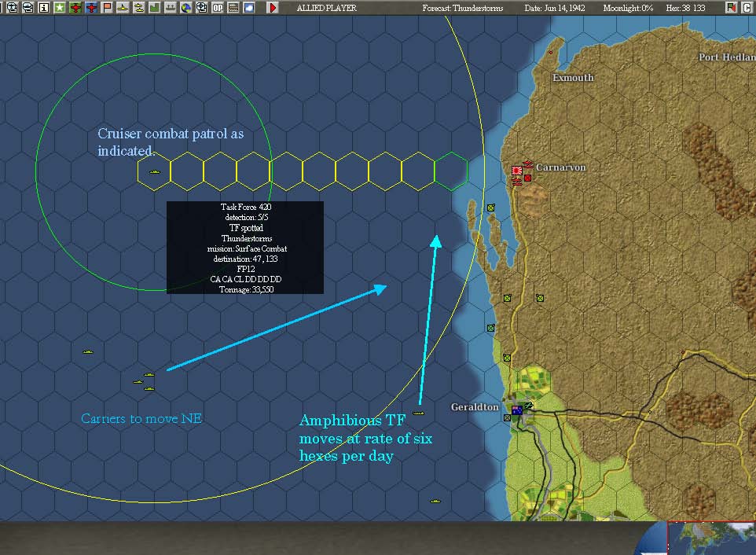Click the yellow submarine toolbar icon
The image size is (756, 555).
pyautogui.click(x=138, y=8)
